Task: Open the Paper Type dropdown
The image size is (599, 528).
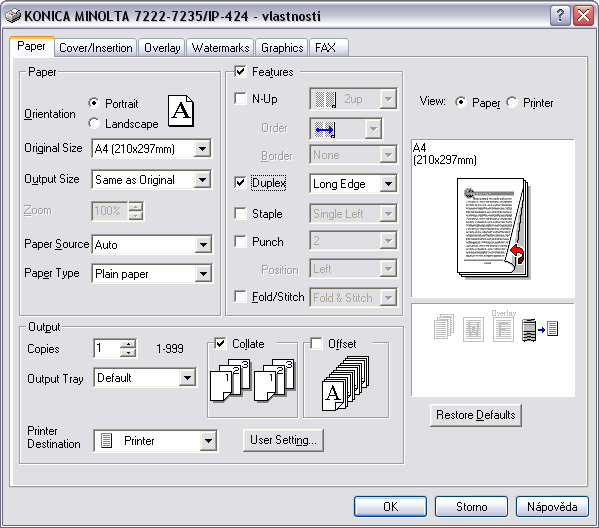Action: 203,274
